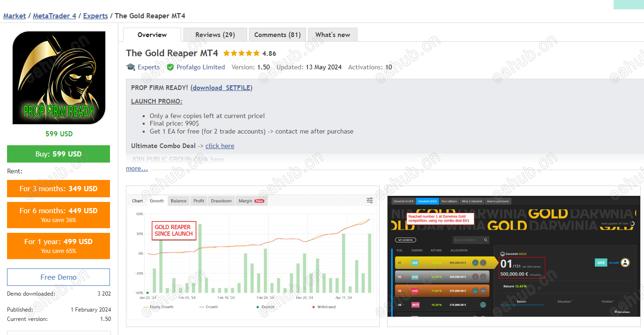The image size is (644, 335).
Task: Toggle the Growth legend entry
Action: coord(208,307)
